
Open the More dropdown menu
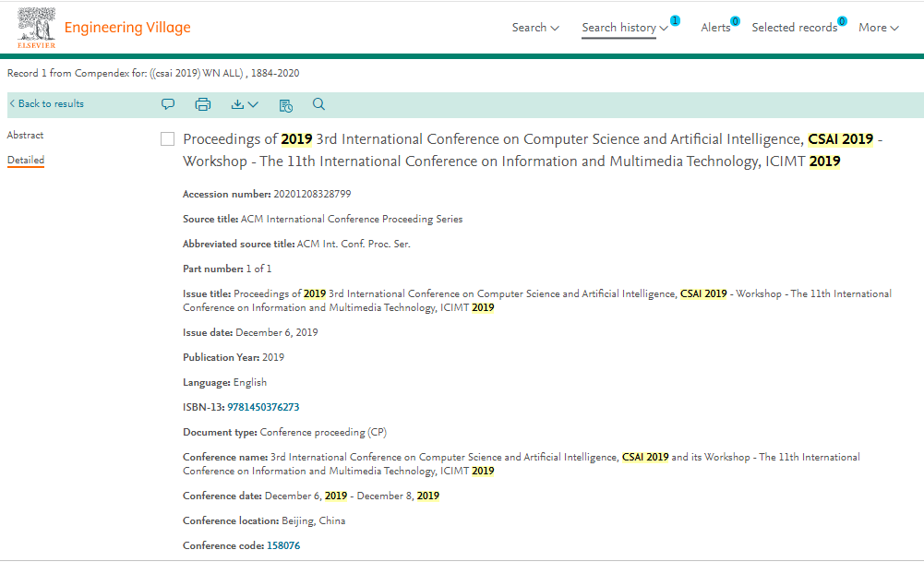(x=879, y=28)
